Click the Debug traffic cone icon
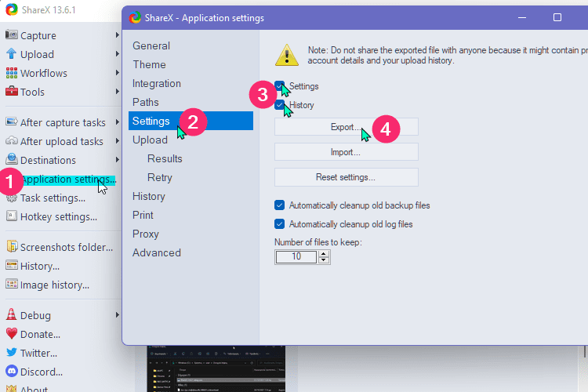This screenshot has width=588, height=392. 11,314
